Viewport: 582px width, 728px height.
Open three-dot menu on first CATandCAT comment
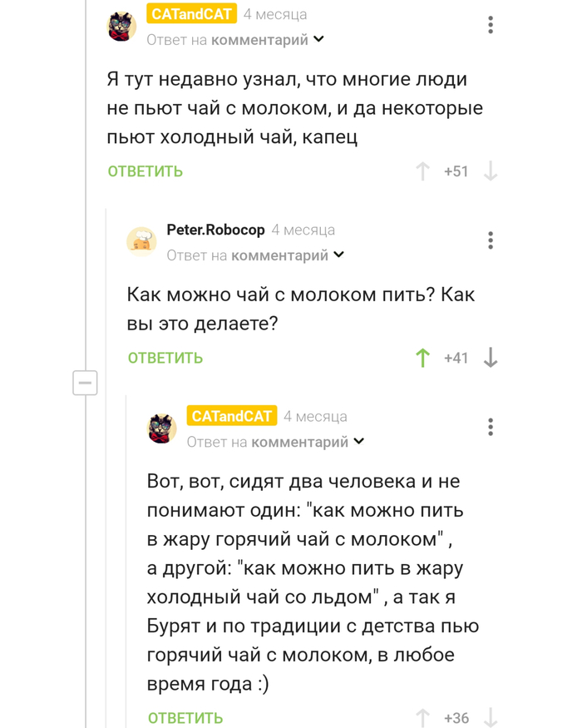click(491, 25)
